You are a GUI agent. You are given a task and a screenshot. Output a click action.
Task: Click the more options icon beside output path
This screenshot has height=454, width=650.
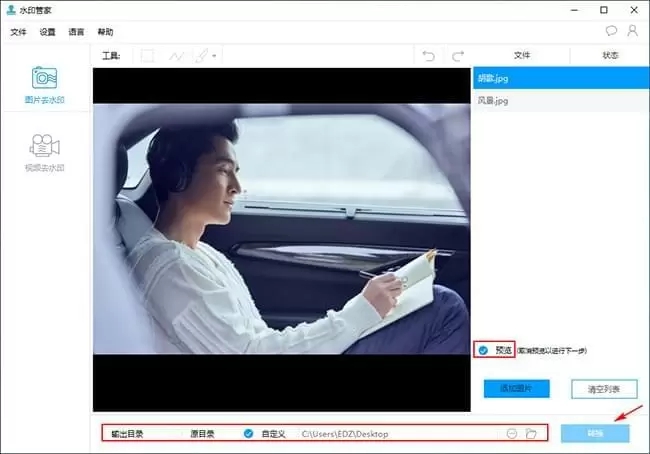pos(512,433)
